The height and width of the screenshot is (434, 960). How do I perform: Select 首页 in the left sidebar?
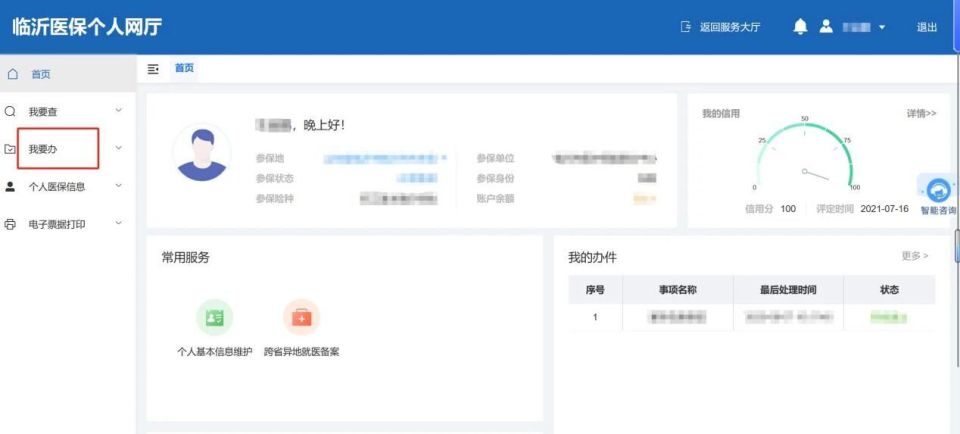[67, 74]
